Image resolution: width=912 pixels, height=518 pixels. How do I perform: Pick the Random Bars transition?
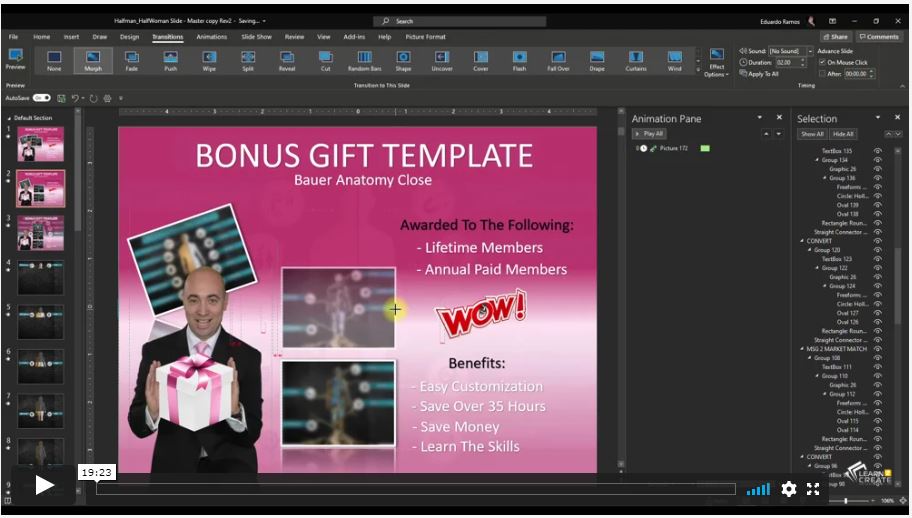(364, 61)
